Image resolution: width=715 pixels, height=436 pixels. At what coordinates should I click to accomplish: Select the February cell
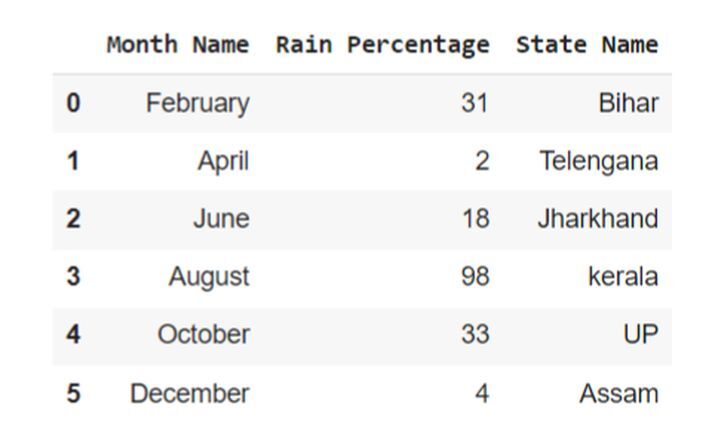[197, 103]
